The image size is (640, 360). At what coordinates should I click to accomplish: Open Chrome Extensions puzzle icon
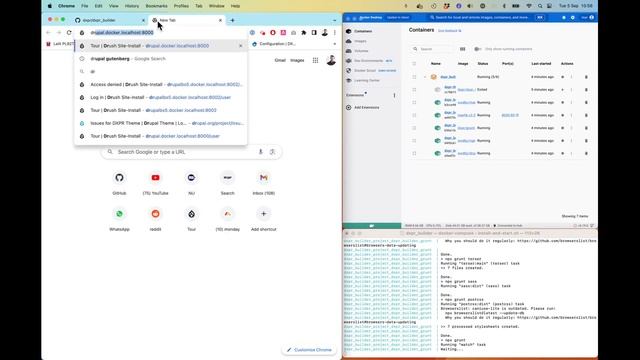tap(304, 33)
